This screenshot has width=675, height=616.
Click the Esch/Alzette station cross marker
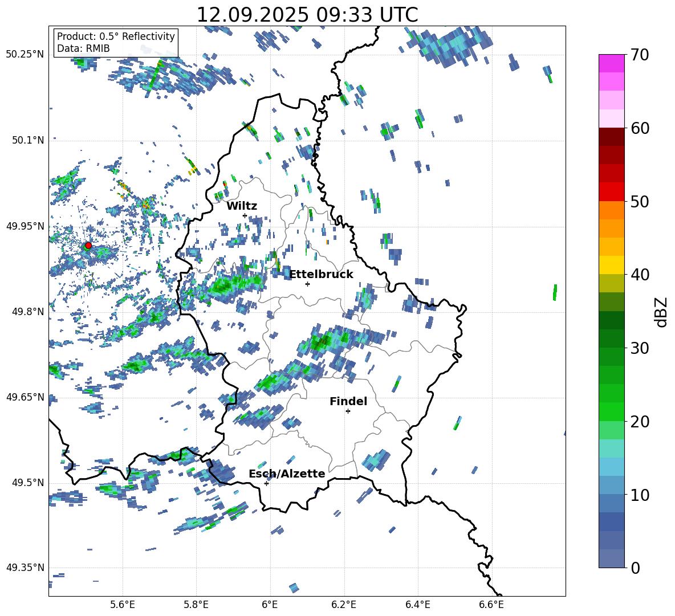coord(266,483)
